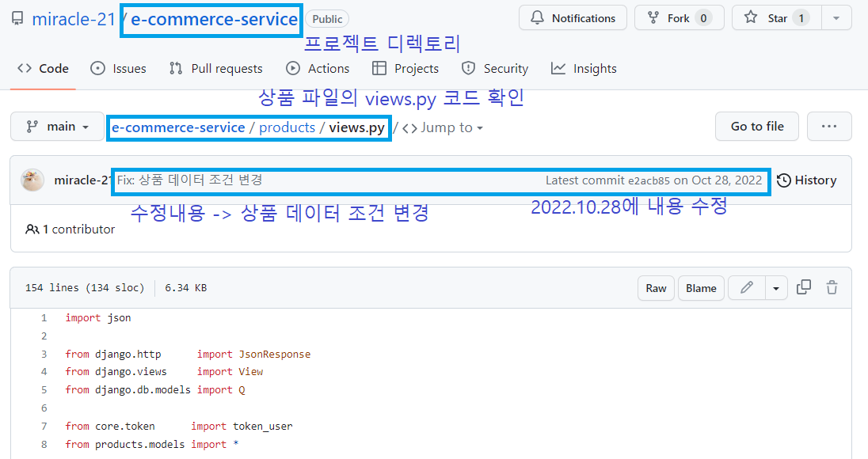Screen dimensions: 868x459
Task: Click the miracle-21 commit author avatar
Action: point(32,180)
